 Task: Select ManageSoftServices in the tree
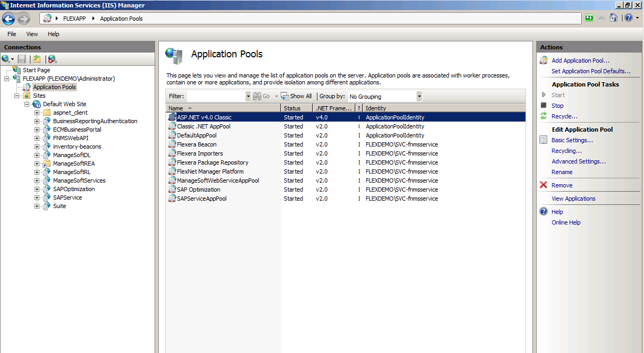pos(79,180)
